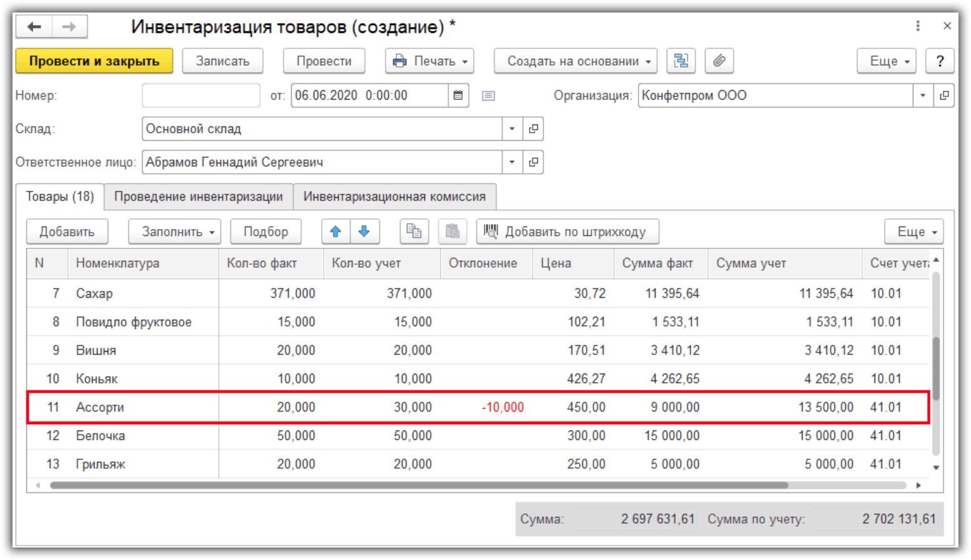Open the vertical dots window menu

point(918,26)
